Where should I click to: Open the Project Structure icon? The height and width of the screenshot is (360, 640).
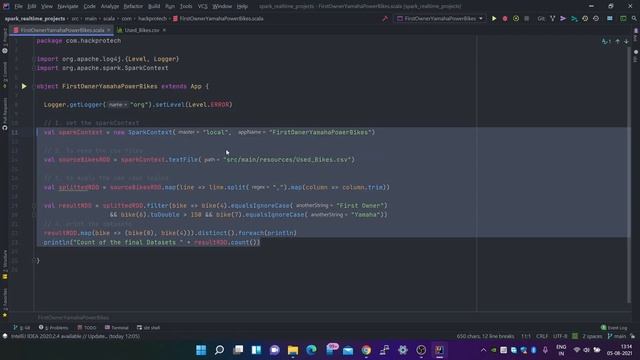tap(610, 18)
